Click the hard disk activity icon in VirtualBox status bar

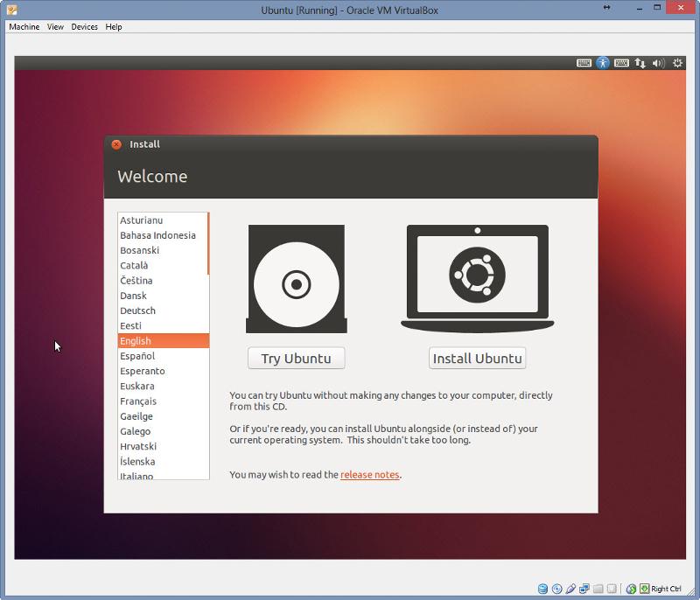point(542,589)
